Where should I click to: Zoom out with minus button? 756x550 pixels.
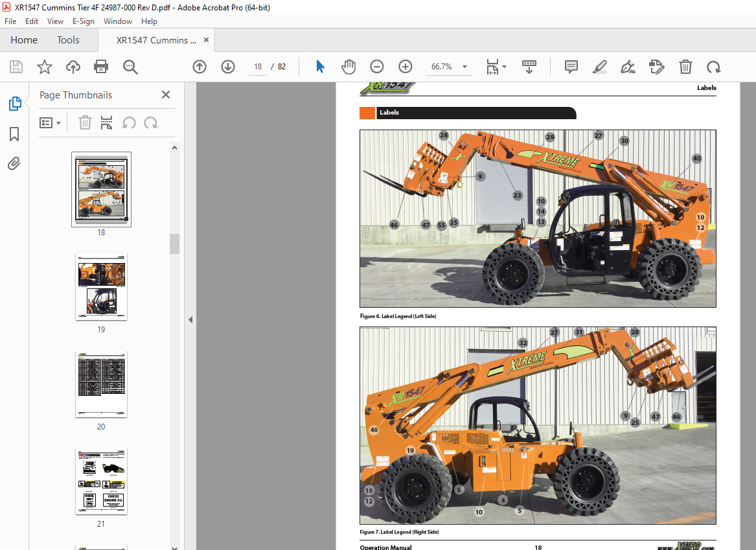tap(377, 67)
